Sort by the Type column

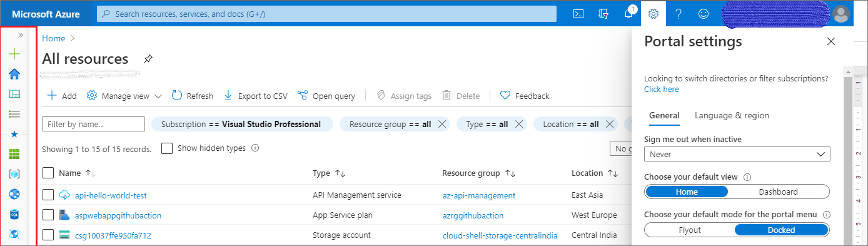click(x=330, y=173)
